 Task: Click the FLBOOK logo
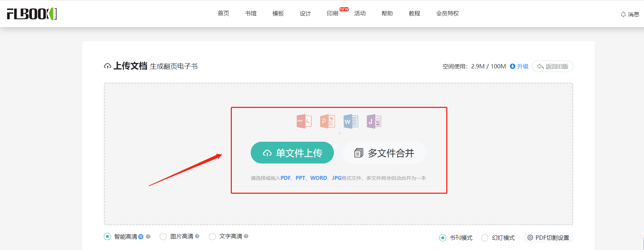click(32, 14)
